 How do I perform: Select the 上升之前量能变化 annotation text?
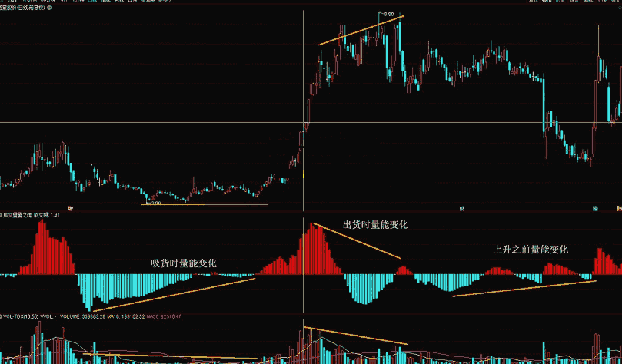click(531, 249)
